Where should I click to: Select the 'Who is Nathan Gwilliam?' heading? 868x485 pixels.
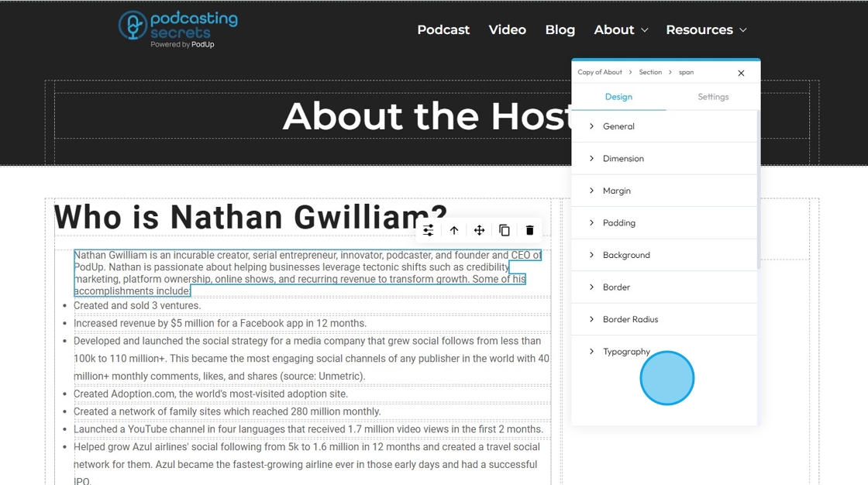250,217
